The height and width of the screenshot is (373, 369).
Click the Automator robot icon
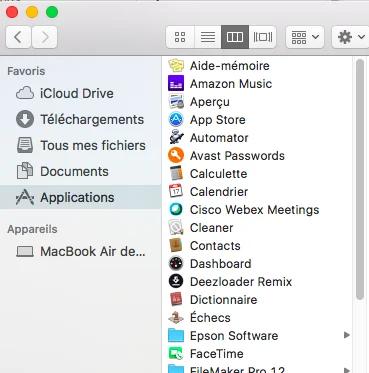pyautogui.click(x=176, y=138)
